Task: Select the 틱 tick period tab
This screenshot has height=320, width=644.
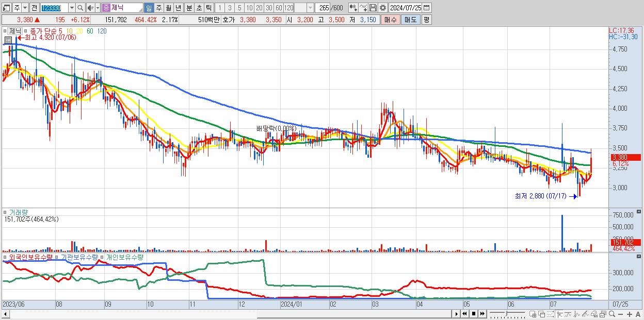Action: tap(208, 8)
